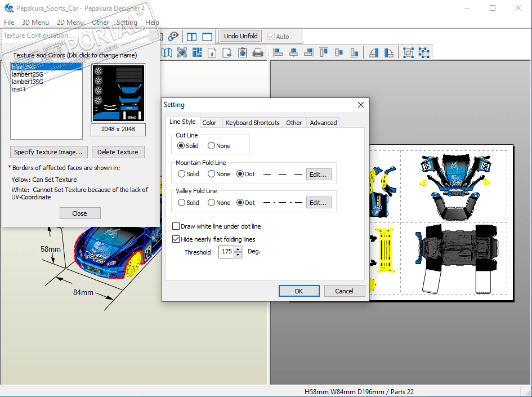Viewport: 532px width, 397px height.
Task: Open the Color tab in Setting
Action: click(209, 123)
